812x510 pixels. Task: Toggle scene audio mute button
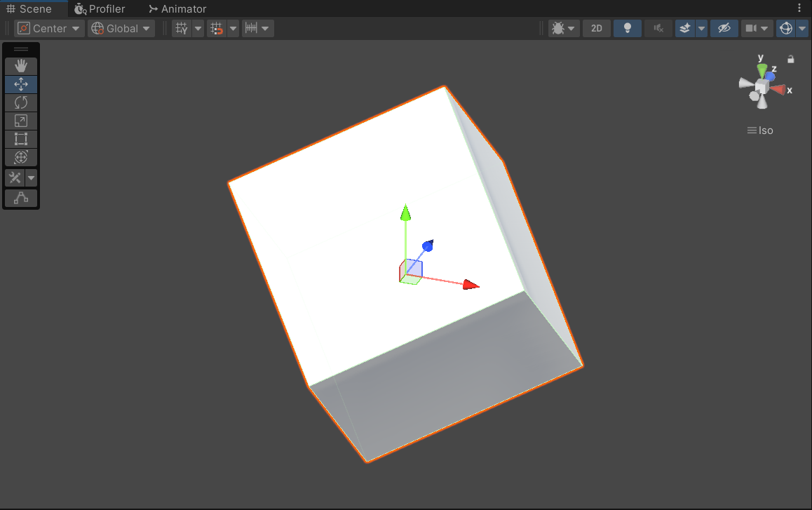coord(658,29)
